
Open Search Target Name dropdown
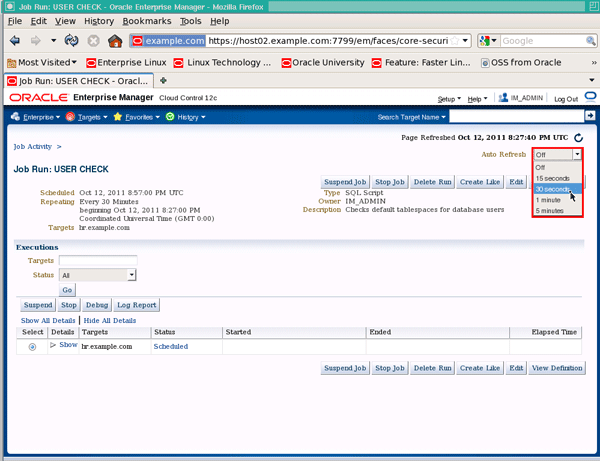[411, 117]
